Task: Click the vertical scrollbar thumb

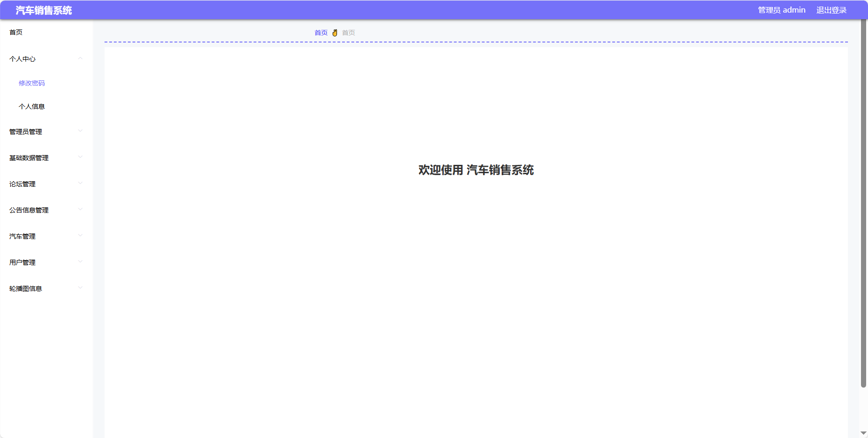Action: 863,203
